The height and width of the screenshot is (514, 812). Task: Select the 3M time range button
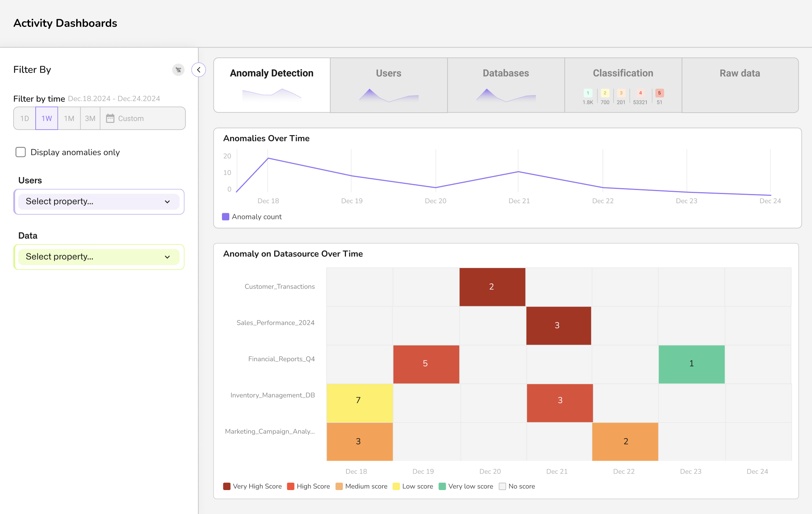click(90, 119)
